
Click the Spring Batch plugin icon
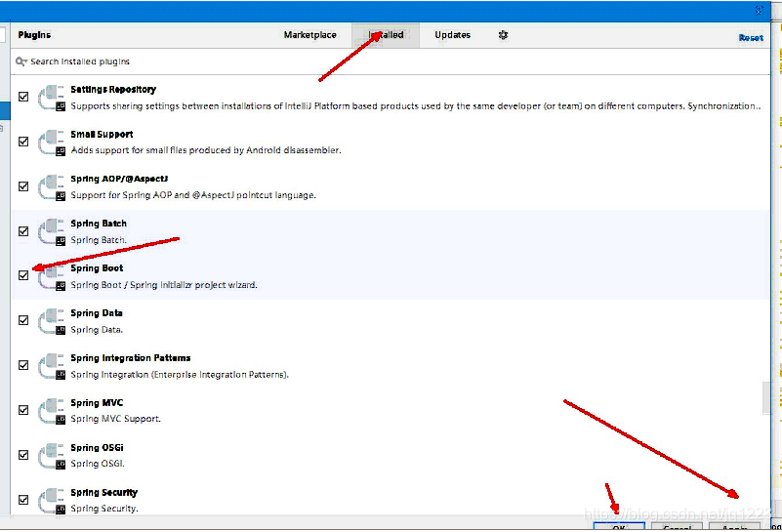[53, 232]
